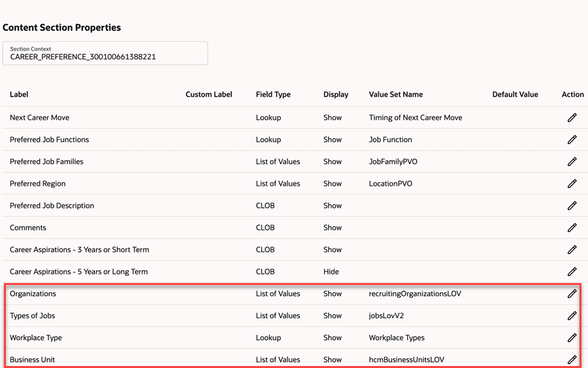588x368 pixels.
Task: Select the Workplace Type label
Action: point(36,338)
